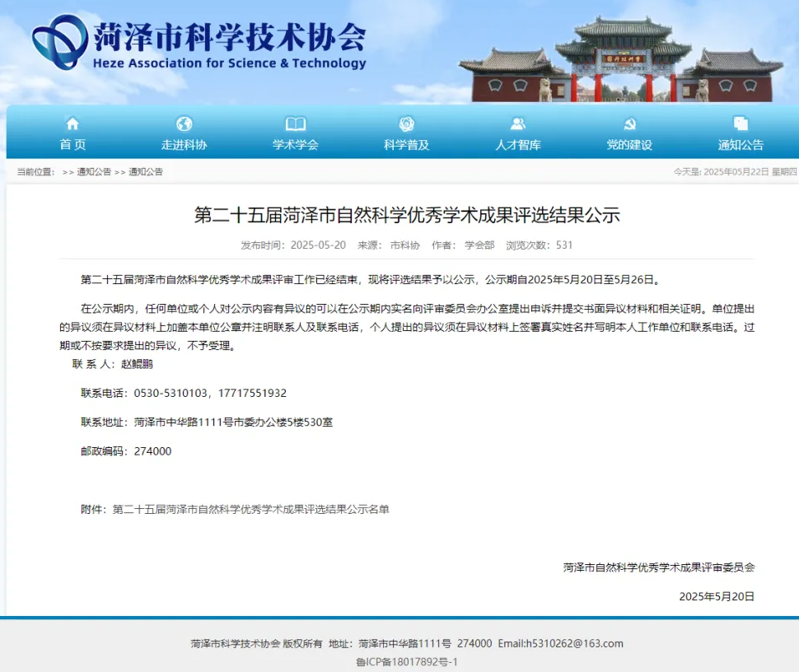
Task: Click the atom icon above 科学普及
Action: 406,124
